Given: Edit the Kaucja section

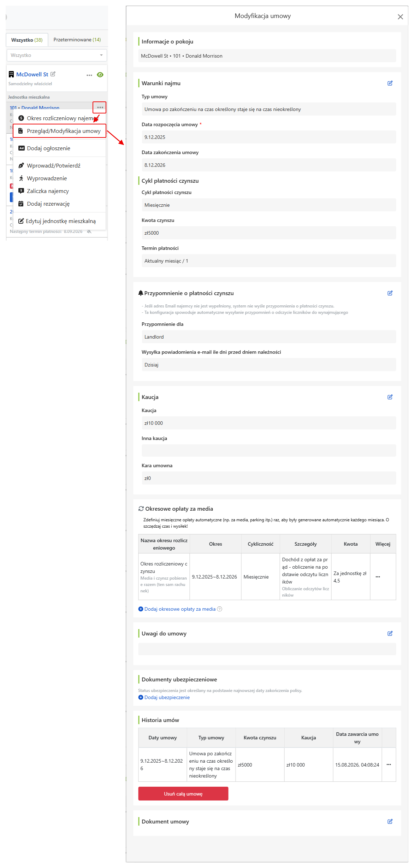Looking at the screenshot, I should point(390,397).
